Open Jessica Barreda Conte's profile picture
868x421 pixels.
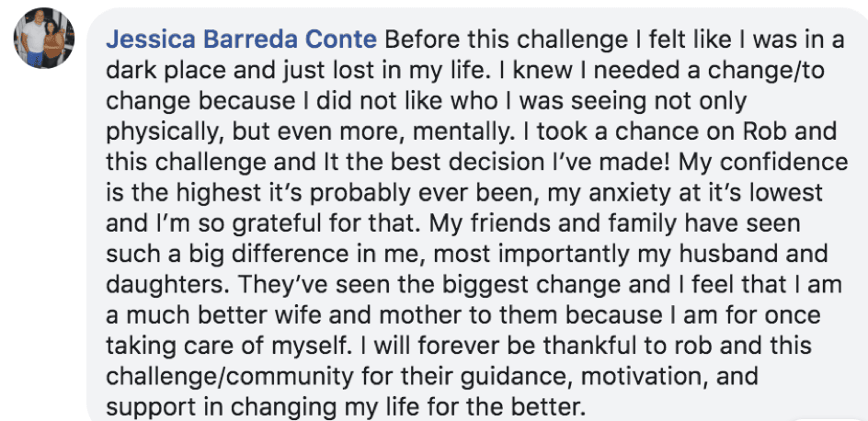pyautogui.click(x=44, y=39)
